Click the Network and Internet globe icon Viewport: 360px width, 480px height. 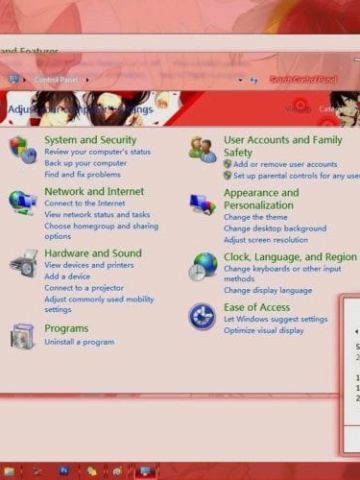[x=22, y=203]
